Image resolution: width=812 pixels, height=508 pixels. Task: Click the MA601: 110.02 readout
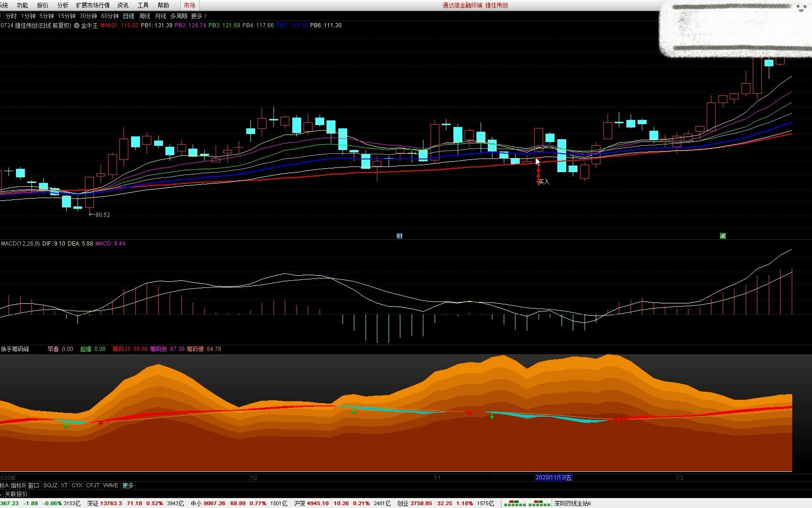(x=119, y=25)
